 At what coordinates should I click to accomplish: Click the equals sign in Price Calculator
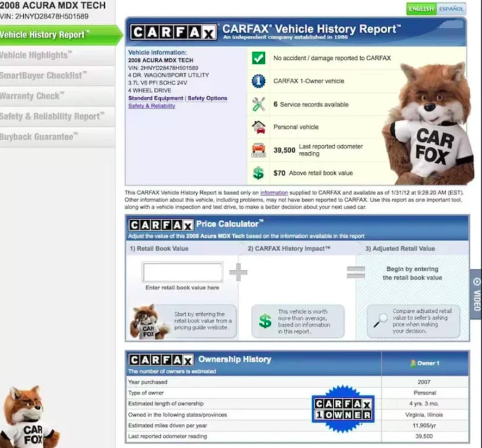(356, 272)
